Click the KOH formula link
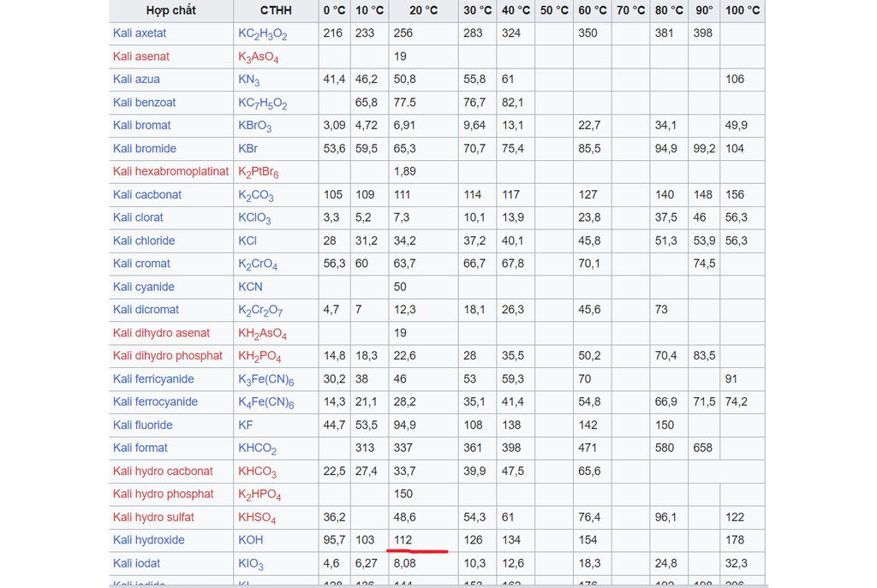This screenshot has height=588, width=877. pos(251,540)
